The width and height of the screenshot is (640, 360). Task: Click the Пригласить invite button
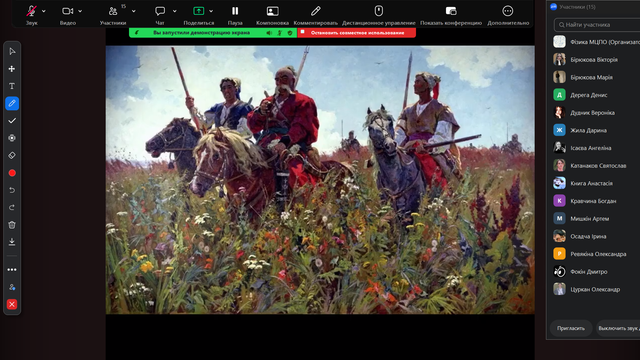pyautogui.click(x=571, y=328)
